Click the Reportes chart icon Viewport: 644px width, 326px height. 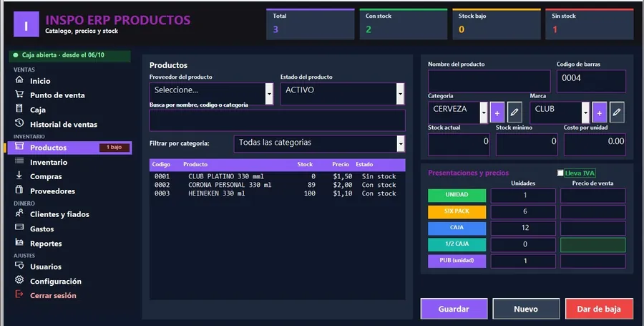[x=19, y=242]
